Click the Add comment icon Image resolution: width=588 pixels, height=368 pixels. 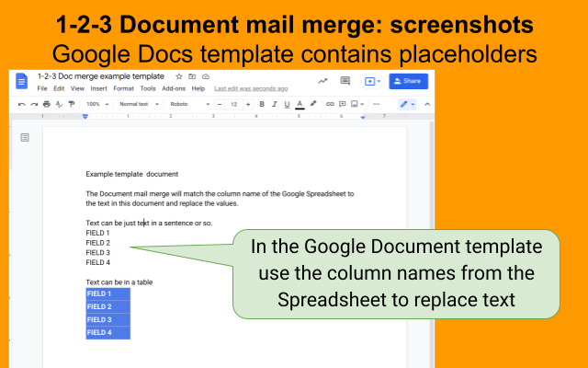(x=342, y=104)
